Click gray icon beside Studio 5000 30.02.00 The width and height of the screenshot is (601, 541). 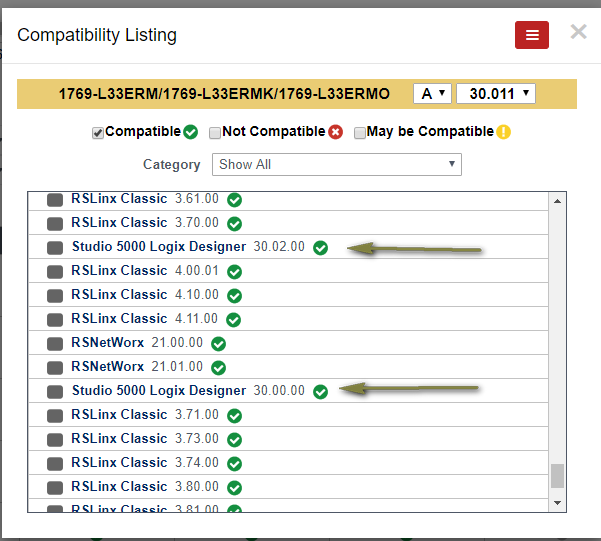pos(55,248)
